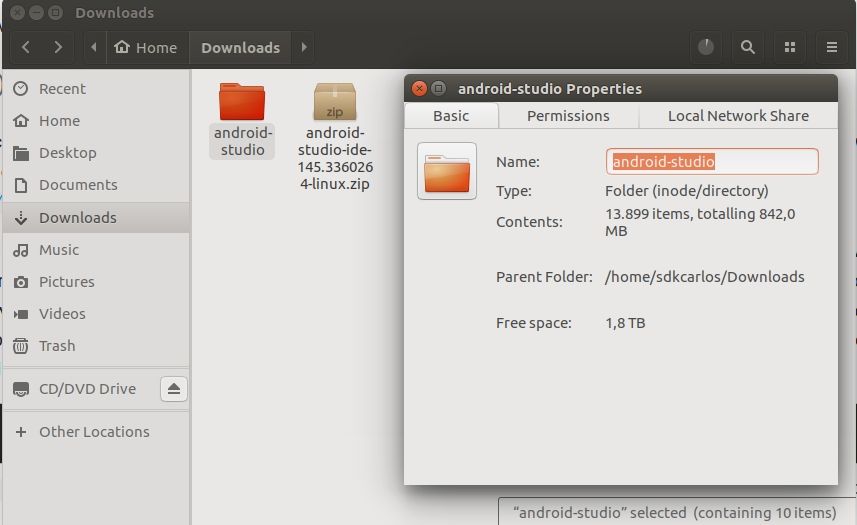This screenshot has width=857, height=525.
Task: Click the Parent Folder: label in Properties
Action: click(544, 277)
